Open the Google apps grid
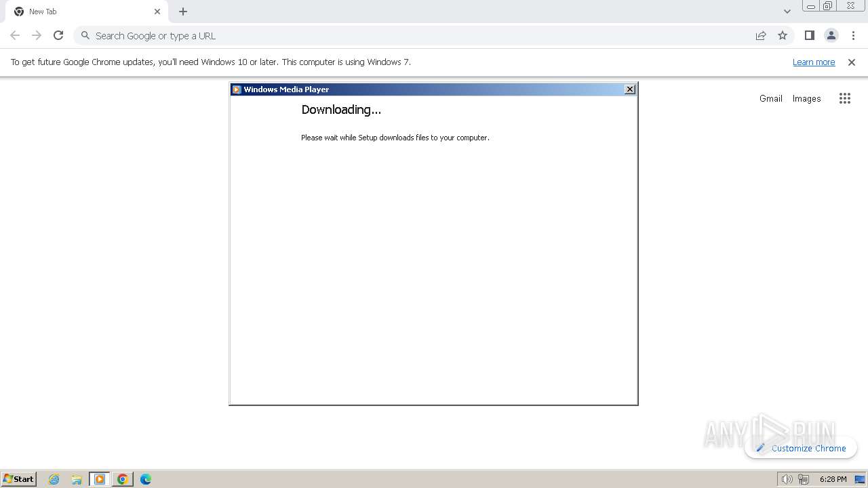 (x=844, y=98)
